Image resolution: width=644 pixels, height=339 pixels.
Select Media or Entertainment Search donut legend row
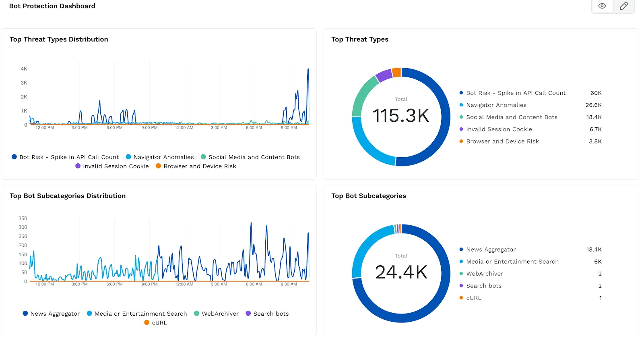coord(530,262)
